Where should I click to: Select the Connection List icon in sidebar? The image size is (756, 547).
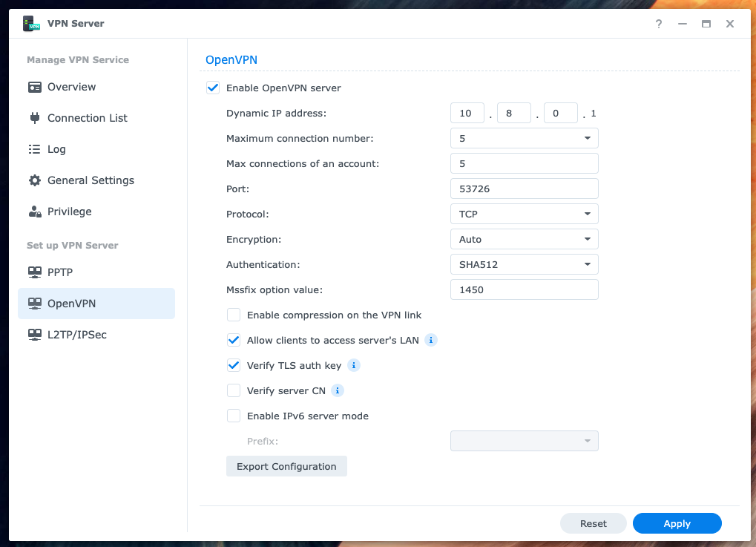click(34, 118)
